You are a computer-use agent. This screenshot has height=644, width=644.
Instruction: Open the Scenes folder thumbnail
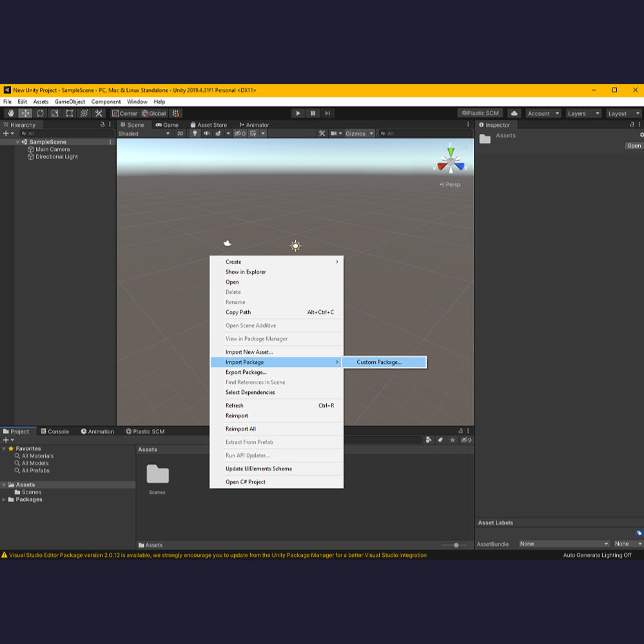[x=157, y=475]
